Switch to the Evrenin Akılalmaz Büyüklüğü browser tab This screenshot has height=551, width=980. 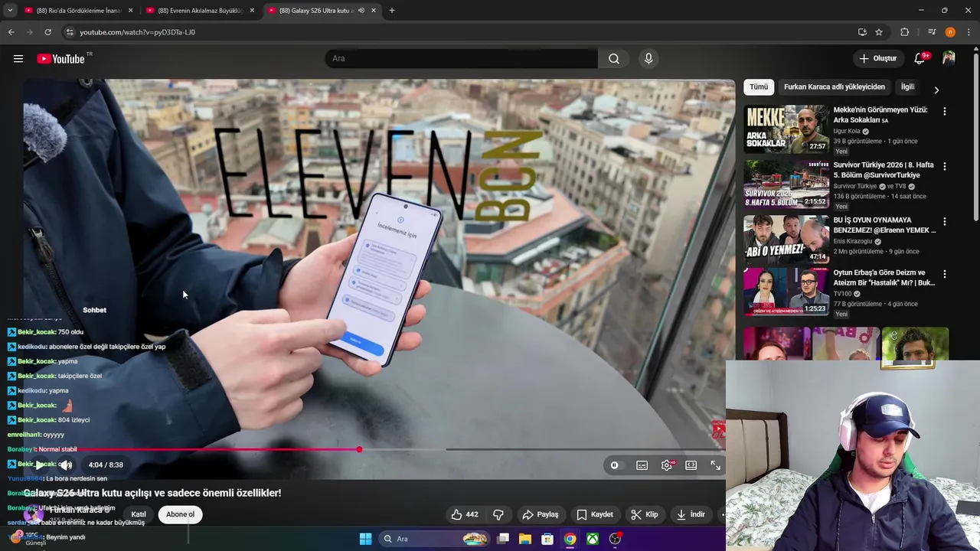pos(201,11)
